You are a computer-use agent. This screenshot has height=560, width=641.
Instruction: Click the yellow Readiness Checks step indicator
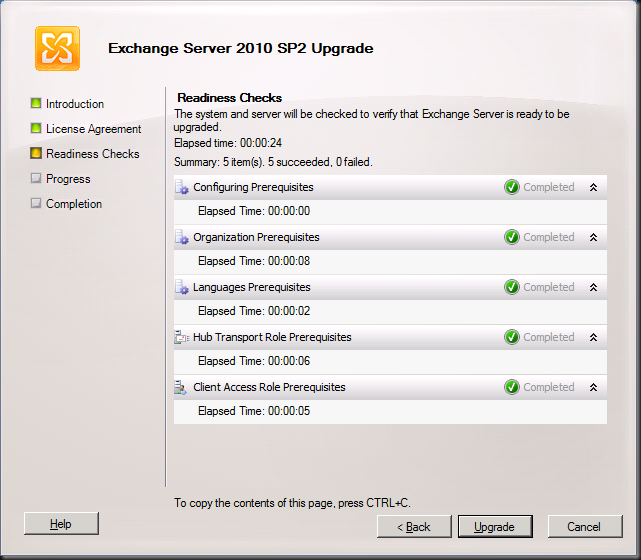click(x=36, y=153)
